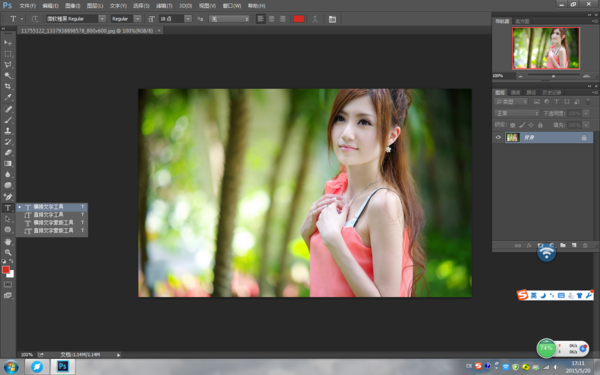Toggle lock transparent pixels

(x=513, y=125)
